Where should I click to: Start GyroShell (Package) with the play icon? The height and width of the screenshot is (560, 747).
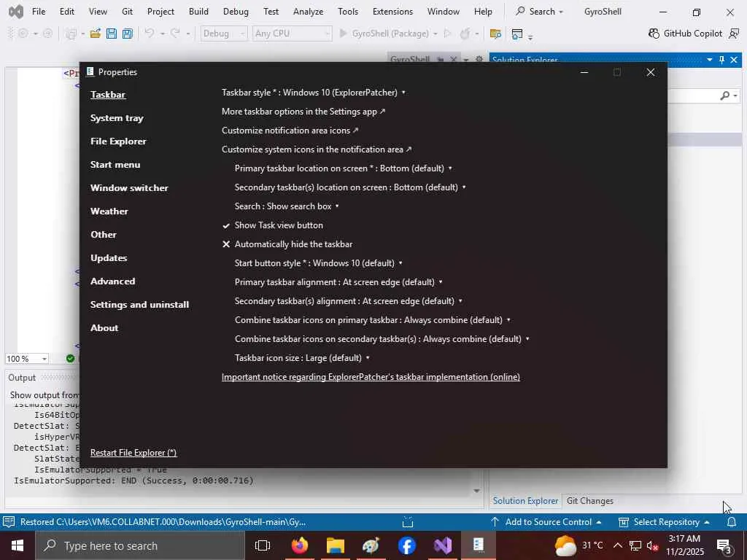[x=343, y=34]
